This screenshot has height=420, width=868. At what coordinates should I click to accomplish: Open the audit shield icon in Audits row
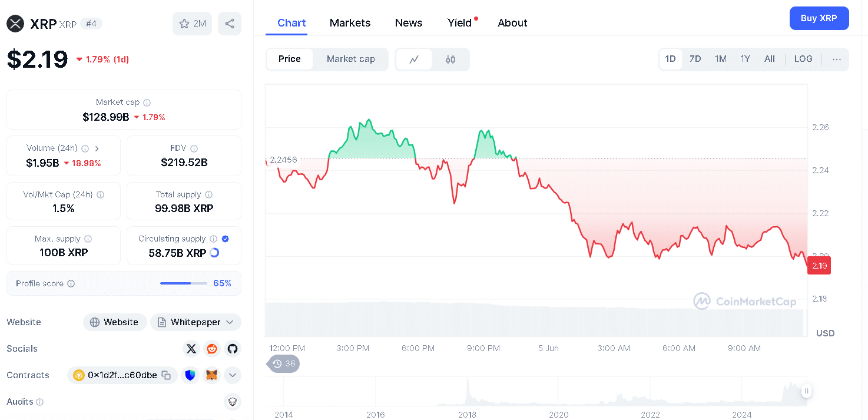click(233, 402)
